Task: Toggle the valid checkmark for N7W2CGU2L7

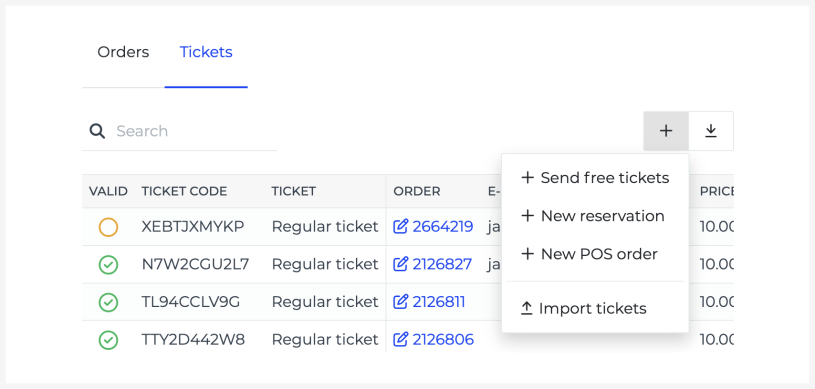Action: (x=108, y=265)
